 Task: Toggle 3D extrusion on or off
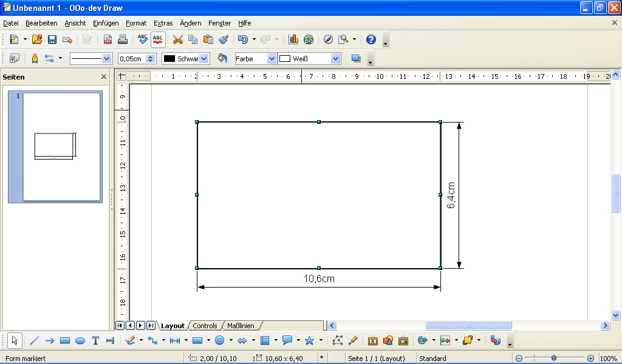(496, 340)
